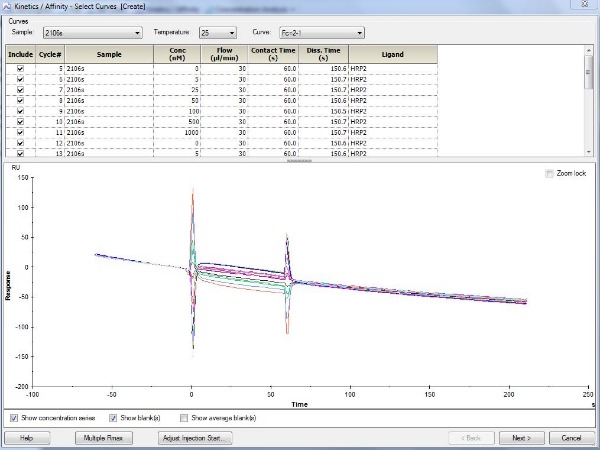
Task: Toggle Include checkbox for cycle 11
Action: (x=20, y=132)
